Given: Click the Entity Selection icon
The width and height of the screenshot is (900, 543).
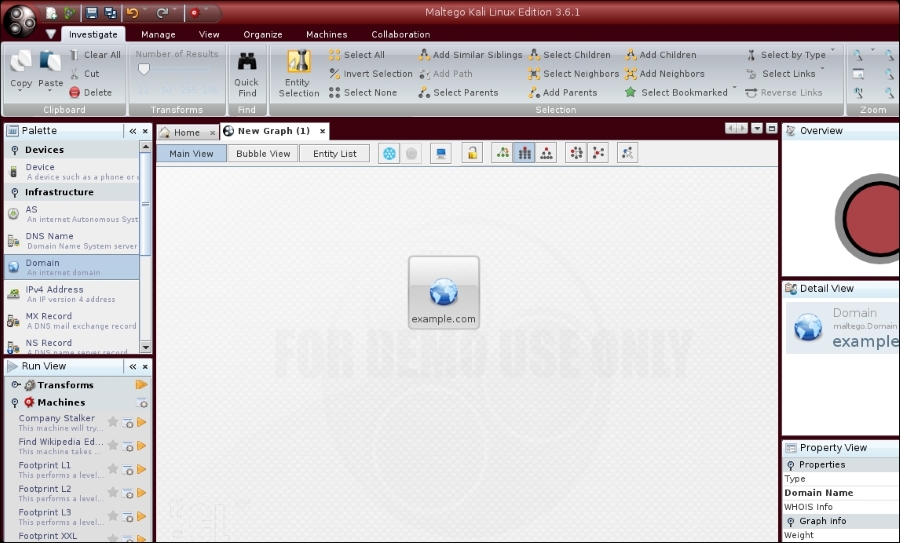Looking at the screenshot, I should [298, 61].
